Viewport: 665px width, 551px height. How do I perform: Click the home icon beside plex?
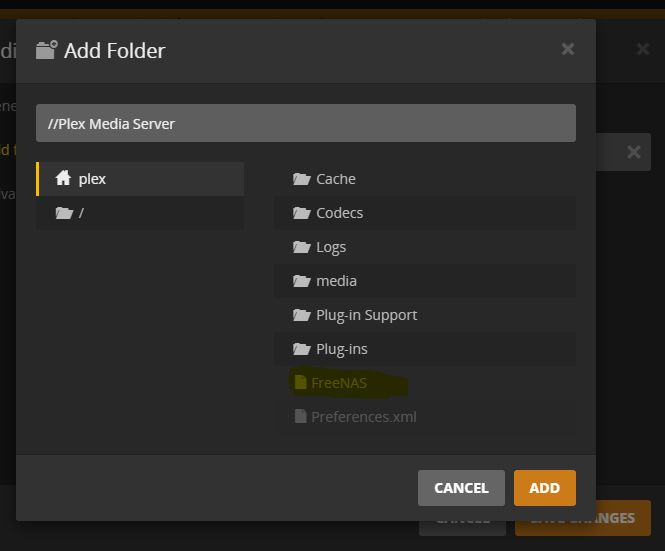(63, 178)
